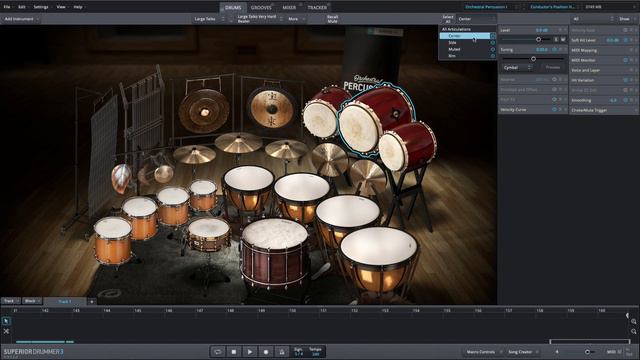This screenshot has height=360, width=640.
Task: Select the left gong instrument
Action: 204,111
